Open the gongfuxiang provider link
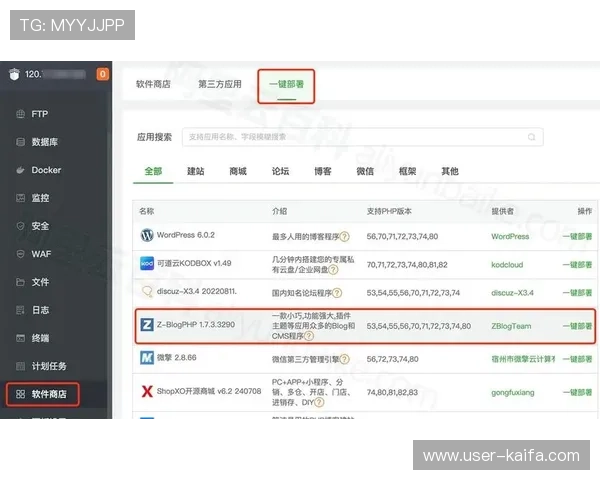The height and width of the screenshot is (480, 600). [513, 392]
